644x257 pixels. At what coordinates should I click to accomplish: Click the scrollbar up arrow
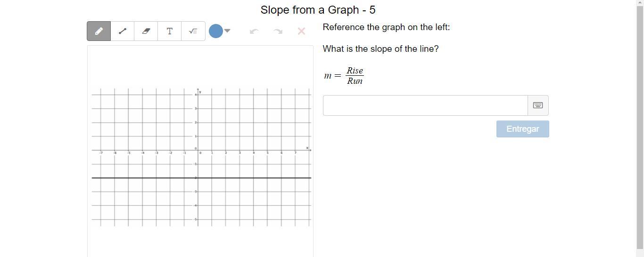640,3
